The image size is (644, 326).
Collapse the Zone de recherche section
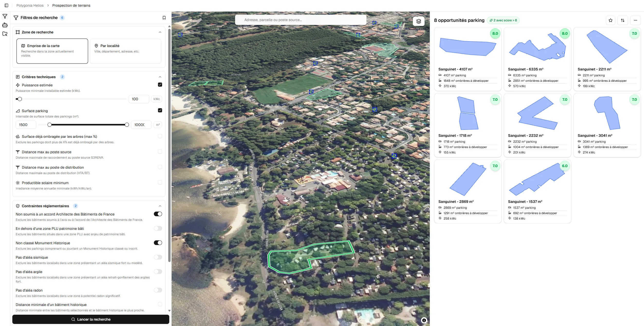pos(160,32)
